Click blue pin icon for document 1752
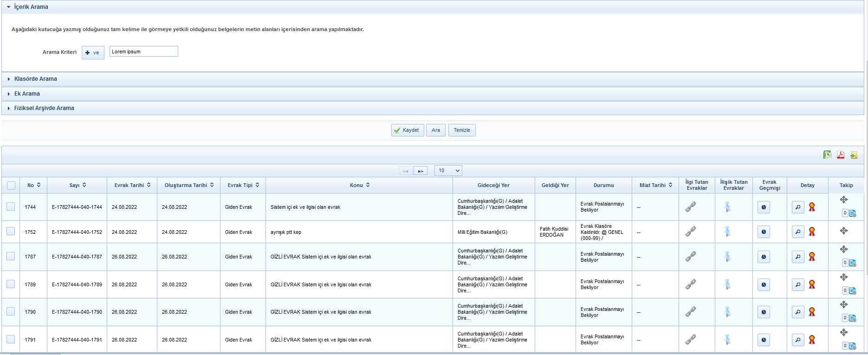This screenshot has width=868, height=355. (727, 232)
